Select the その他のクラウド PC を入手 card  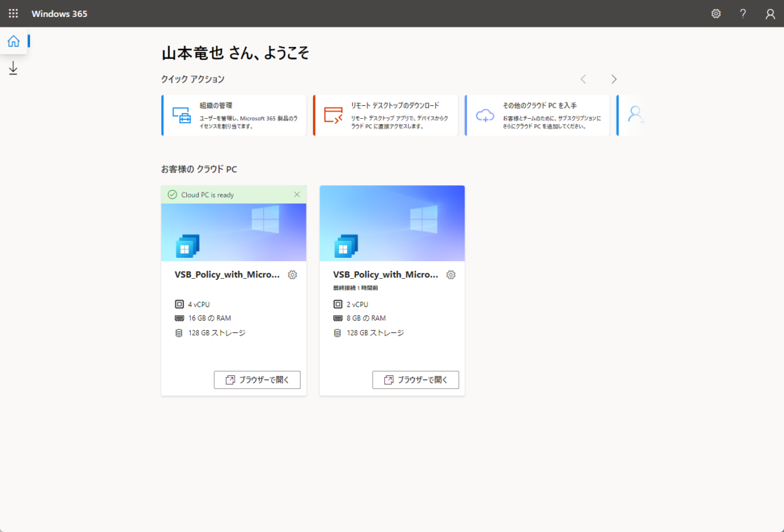click(537, 116)
